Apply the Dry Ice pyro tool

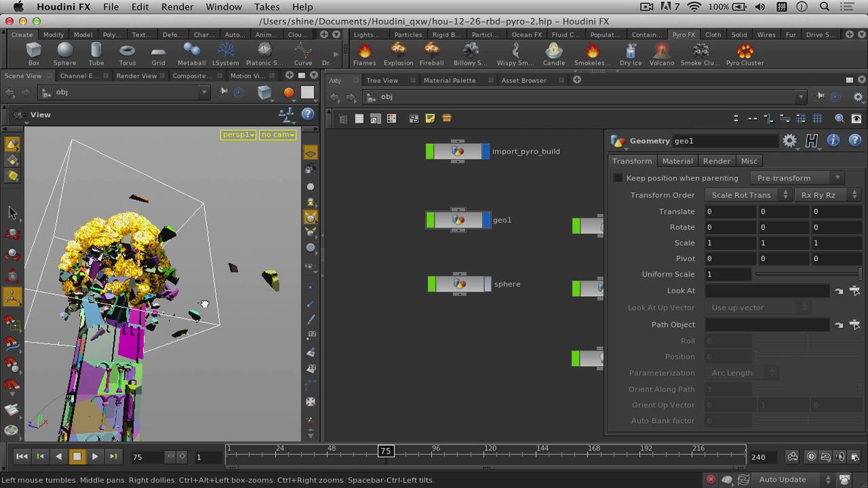click(630, 54)
